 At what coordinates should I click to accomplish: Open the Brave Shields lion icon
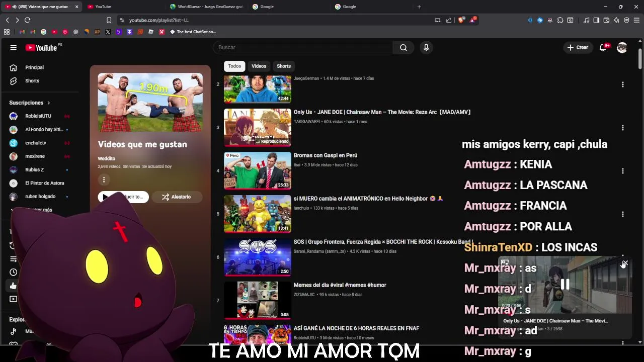(x=461, y=20)
